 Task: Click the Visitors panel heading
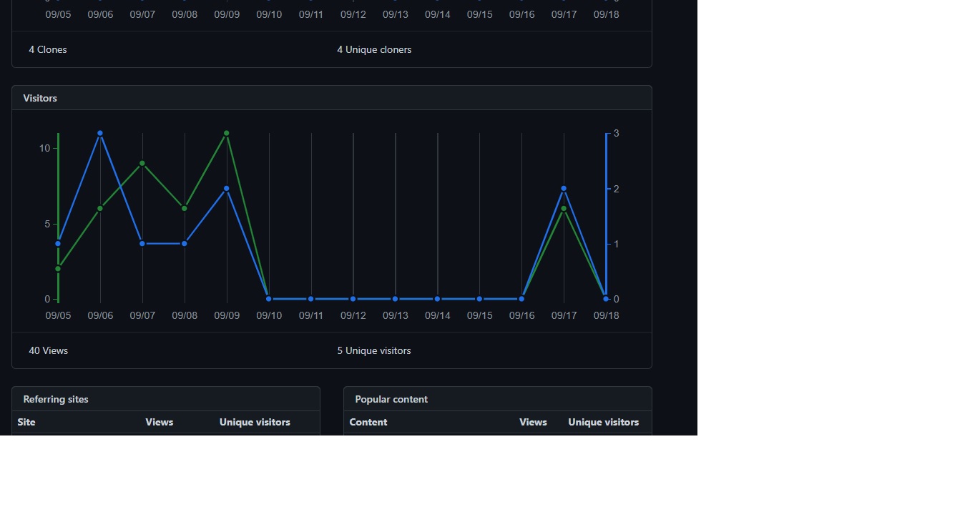[39, 98]
